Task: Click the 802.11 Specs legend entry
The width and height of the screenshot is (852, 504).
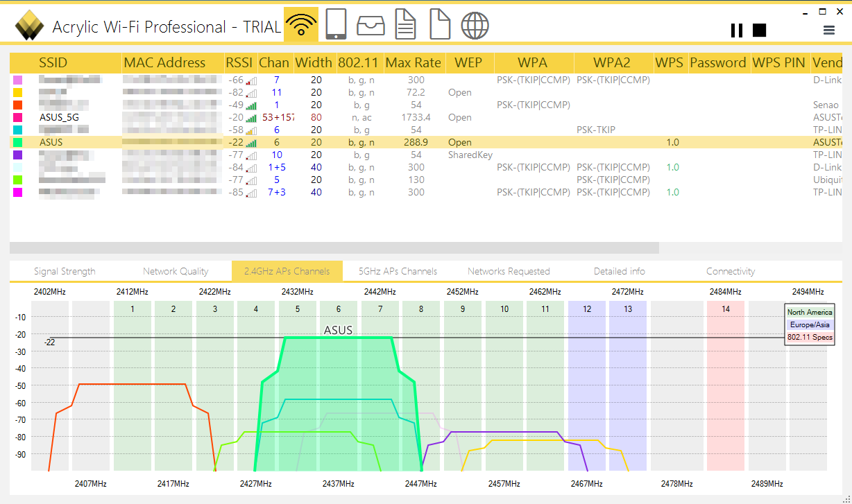Action: [x=810, y=338]
